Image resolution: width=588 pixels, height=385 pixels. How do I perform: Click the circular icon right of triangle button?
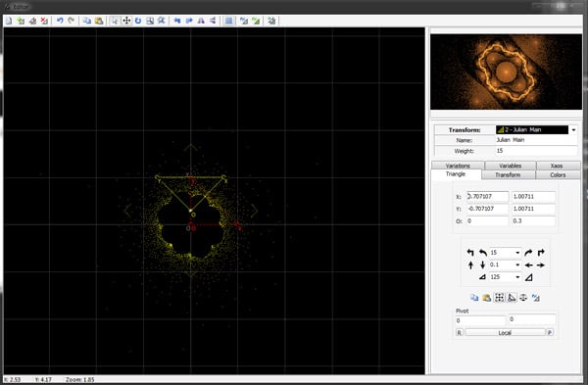point(523,298)
